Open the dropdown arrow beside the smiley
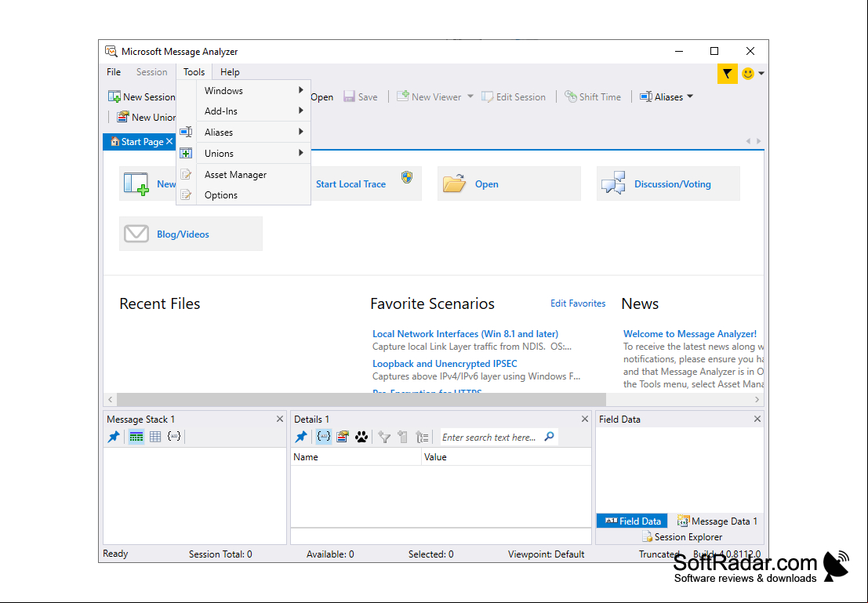The image size is (868, 603). coord(761,73)
